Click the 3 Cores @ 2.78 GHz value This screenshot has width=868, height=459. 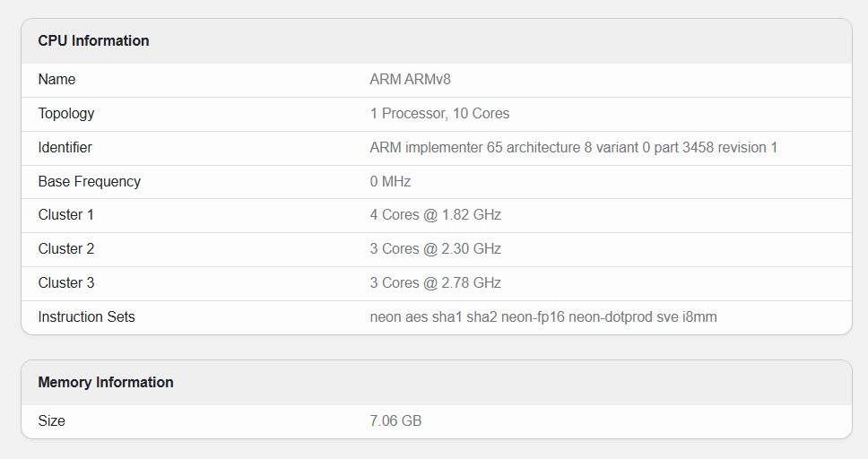tap(435, 283)
